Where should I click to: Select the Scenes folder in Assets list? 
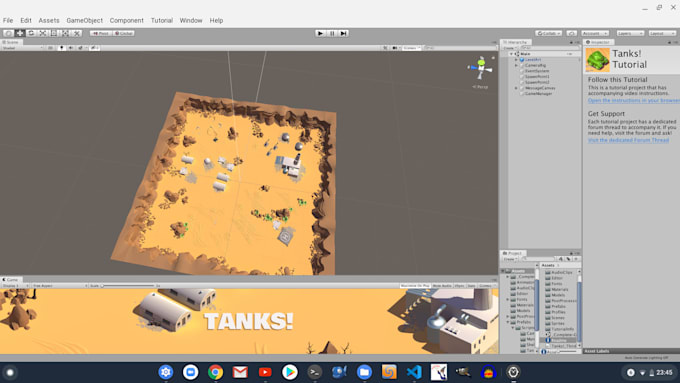click(x=557, y=318)
